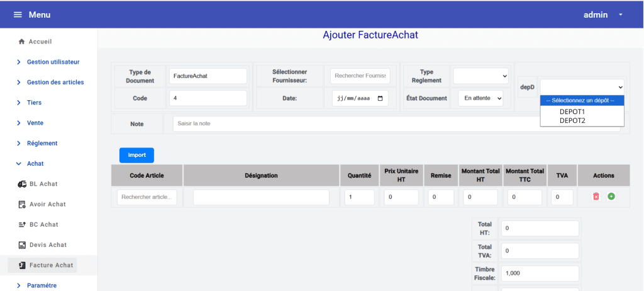This screenshot has height=291, width=644.
Task: Click the Avoir Achat document icon
Action: pos(22,204)
